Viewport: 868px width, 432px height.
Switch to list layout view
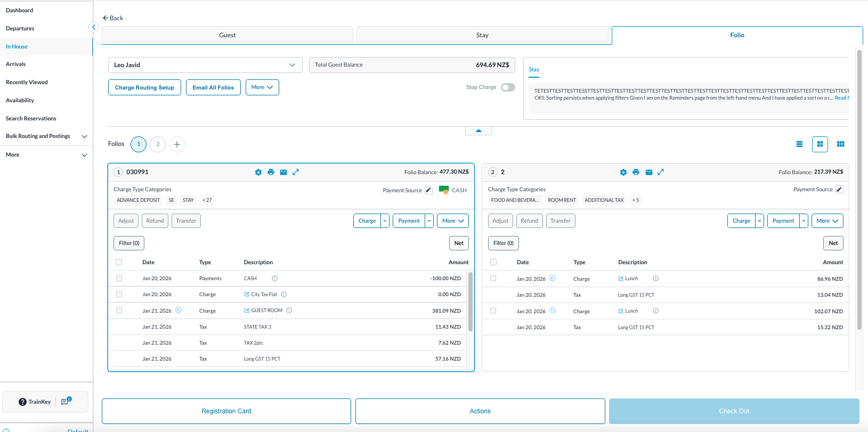tap(799, 144)
